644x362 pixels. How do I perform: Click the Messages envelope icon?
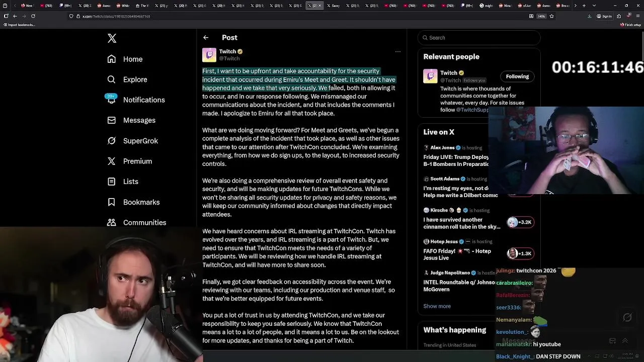click(112, 120)
